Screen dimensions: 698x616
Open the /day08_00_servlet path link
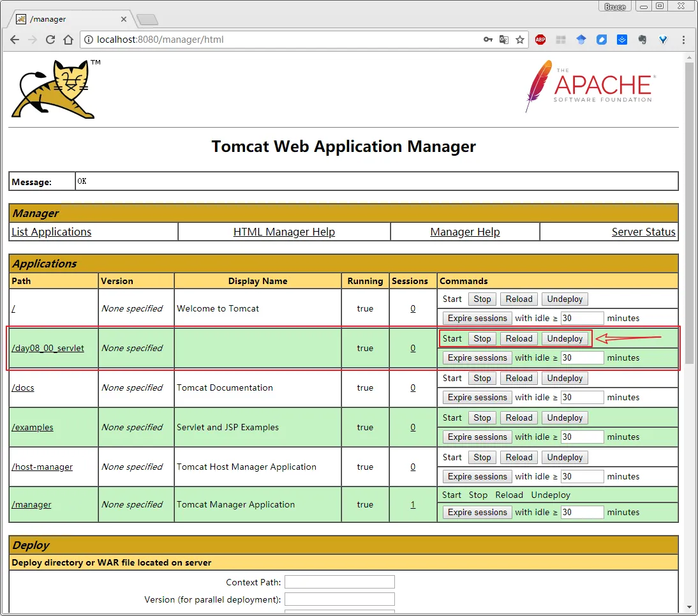(x=48, y=349)
